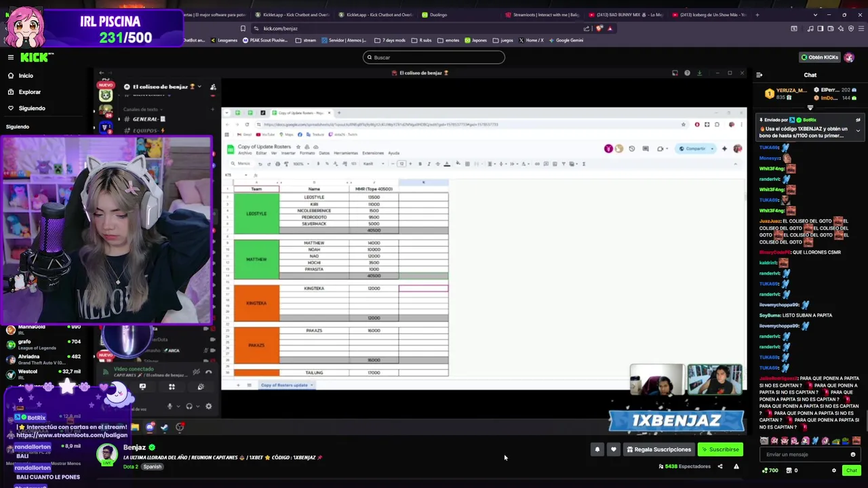The image size is (868, 488).
Task: Switch to BAD BUNNY MIX YouTube tab
Action: tap(625, 15)
